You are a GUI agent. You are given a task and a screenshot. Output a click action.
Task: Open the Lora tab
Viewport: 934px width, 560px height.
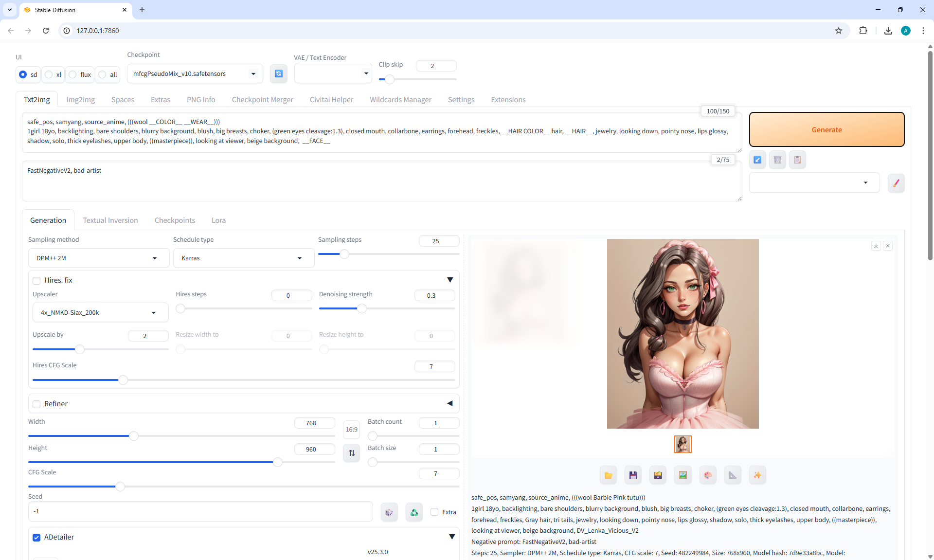pos(218,220)
